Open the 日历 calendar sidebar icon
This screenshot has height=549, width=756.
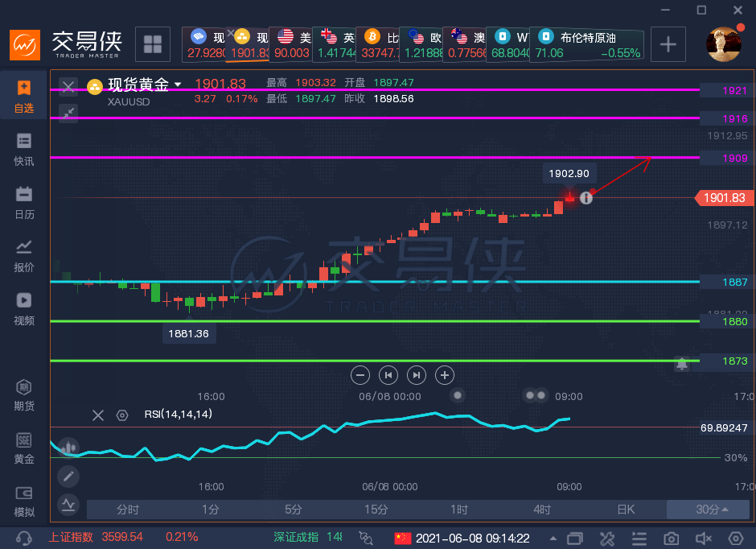23,203
